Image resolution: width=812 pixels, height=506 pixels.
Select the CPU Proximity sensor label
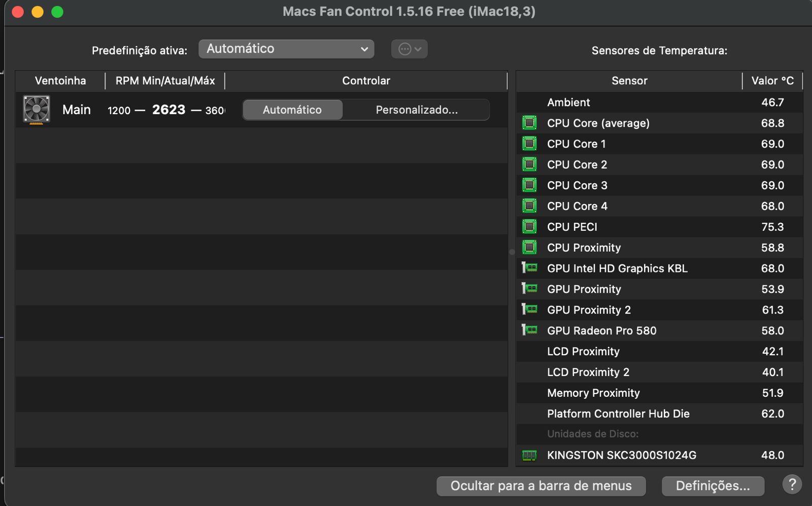[584, 248]
